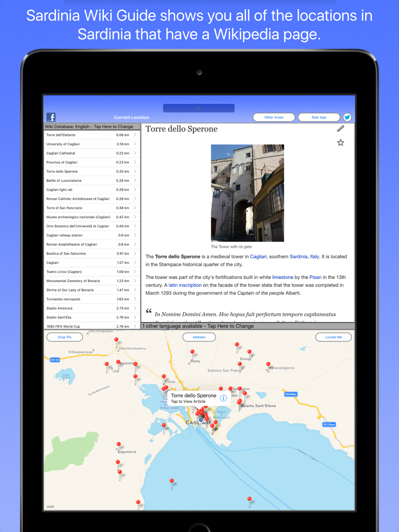Open Battle of Lucocisterna chevron
Screen dimensions: 399x532
point(135,181)
